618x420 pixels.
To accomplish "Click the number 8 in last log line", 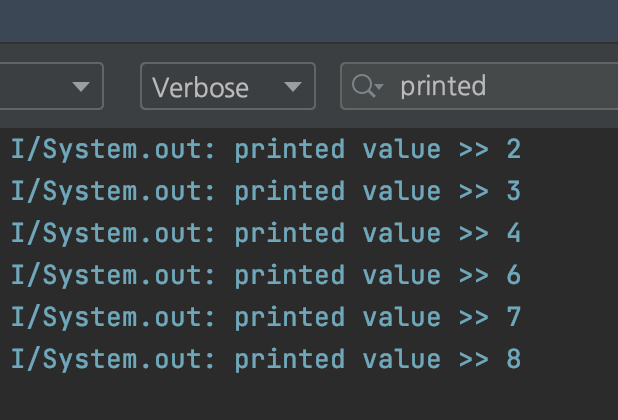I will [x=514, y=359].
